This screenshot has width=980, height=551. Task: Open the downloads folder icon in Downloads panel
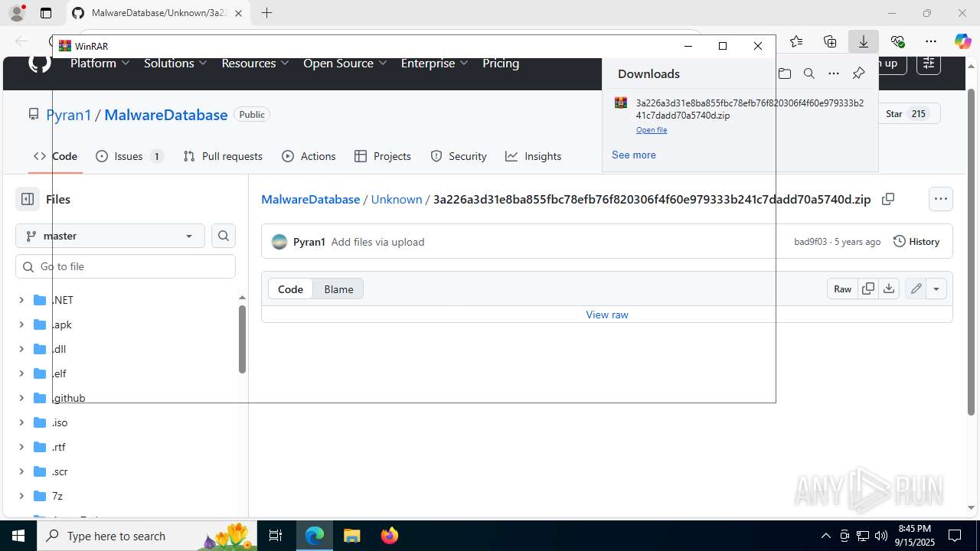click(784, 73)
